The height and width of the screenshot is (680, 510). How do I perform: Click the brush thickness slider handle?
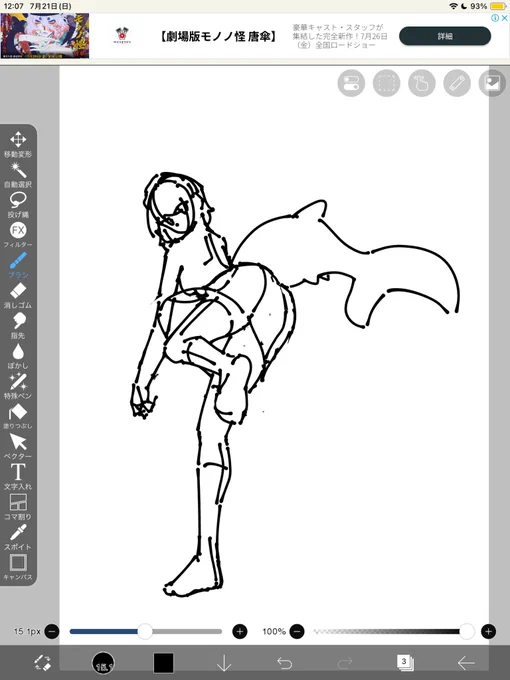[145, 631]
